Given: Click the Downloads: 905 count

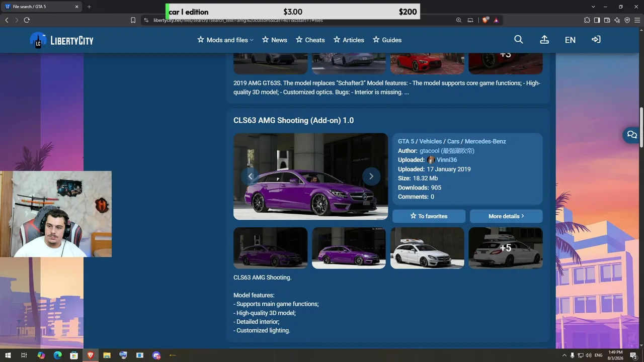Looking at the screenshot, I should pos(420,188).
